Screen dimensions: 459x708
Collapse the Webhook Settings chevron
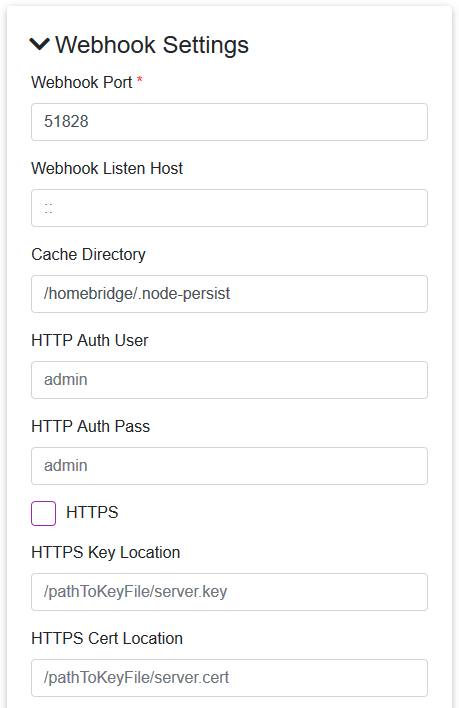39,44
